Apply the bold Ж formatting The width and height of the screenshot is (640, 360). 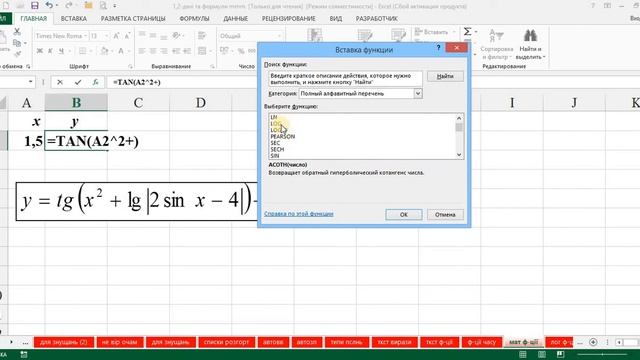click(x=40, y=51)
